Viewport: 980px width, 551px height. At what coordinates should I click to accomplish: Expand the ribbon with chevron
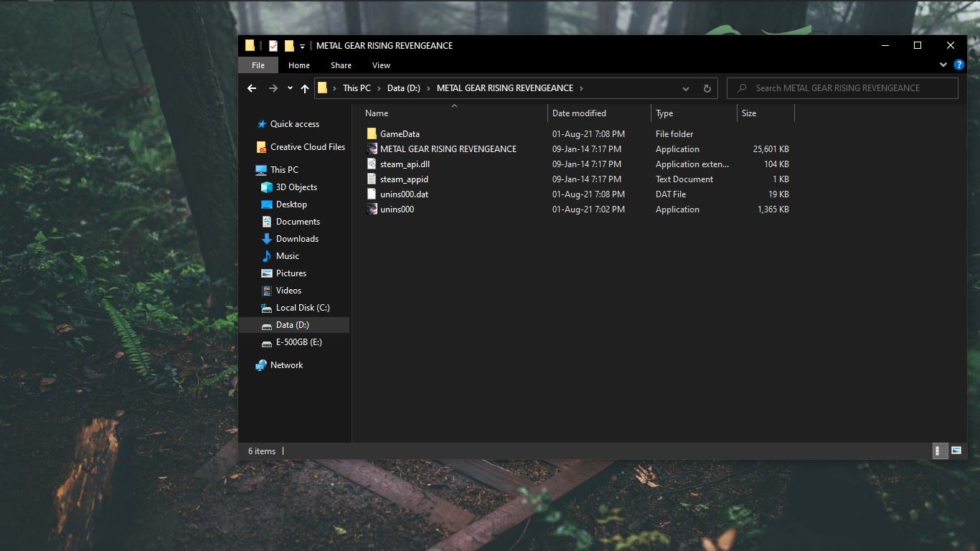943,65
